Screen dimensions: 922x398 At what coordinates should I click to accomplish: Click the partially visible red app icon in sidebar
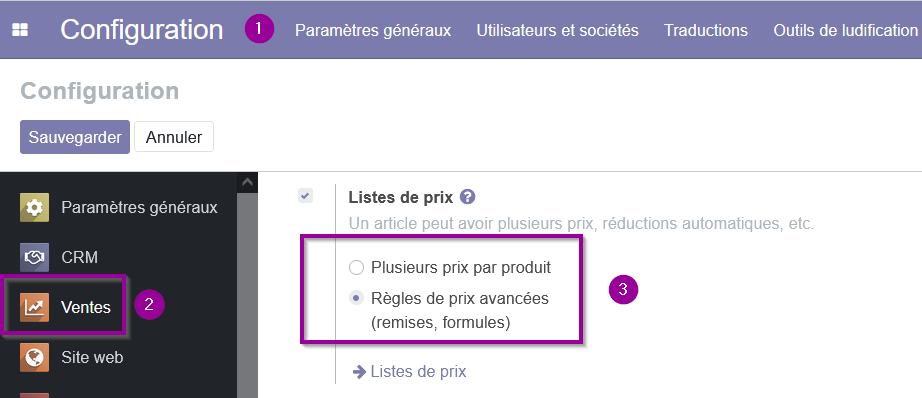[x=34, y=395]
